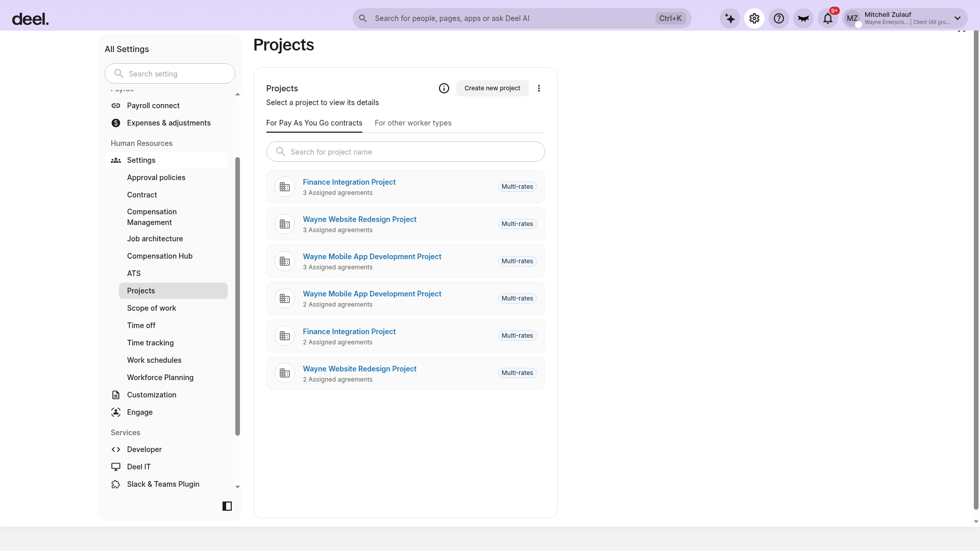Screen dimensions: 980x551
Task: Click the magnifier icon in Search setting field
Action: 119,73
